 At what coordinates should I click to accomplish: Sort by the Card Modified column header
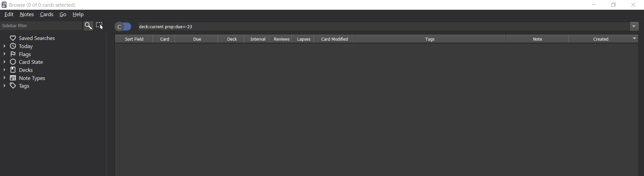click(x=334, y=39)
